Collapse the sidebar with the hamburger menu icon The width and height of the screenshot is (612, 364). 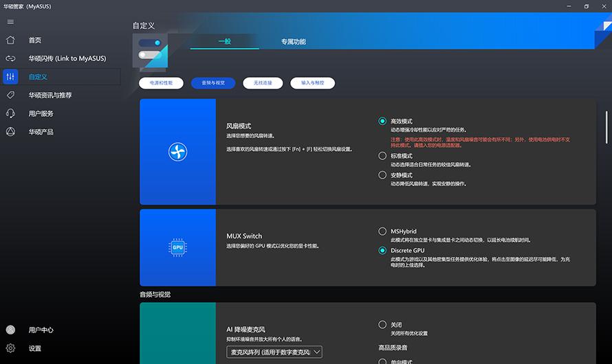click(10, 22)
